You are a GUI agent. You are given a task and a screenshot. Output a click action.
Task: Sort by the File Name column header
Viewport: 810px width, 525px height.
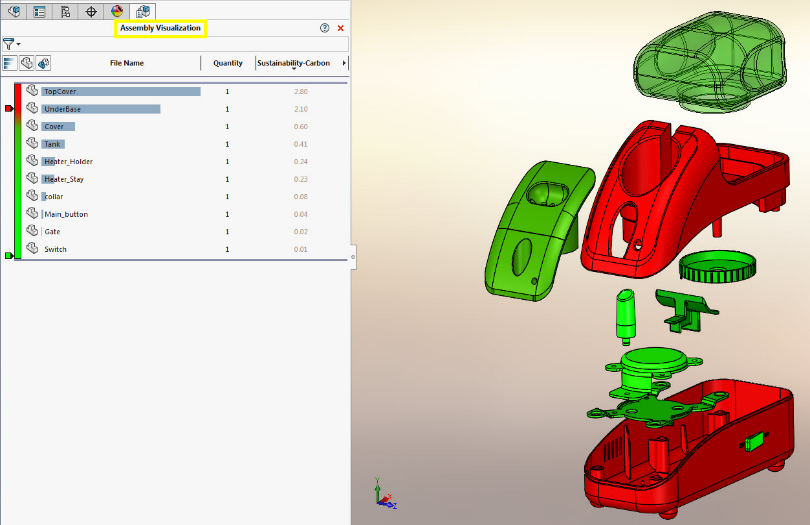[x=127, y=63]
